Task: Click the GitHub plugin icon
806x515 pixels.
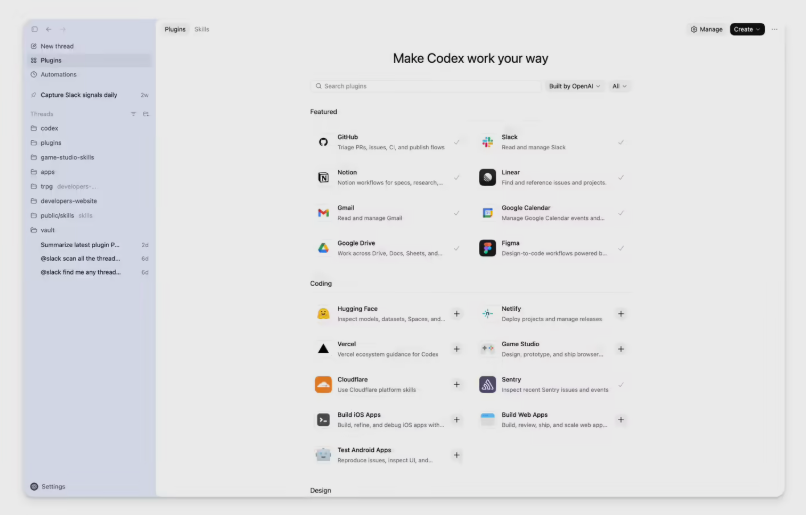Action: click(x=323, y=142)
